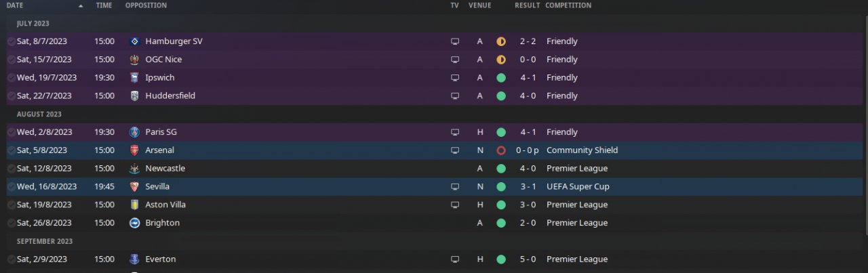
Task: Toggle the check circle beside Sat, 8/7/2023
Action: (x=11, y=41)
